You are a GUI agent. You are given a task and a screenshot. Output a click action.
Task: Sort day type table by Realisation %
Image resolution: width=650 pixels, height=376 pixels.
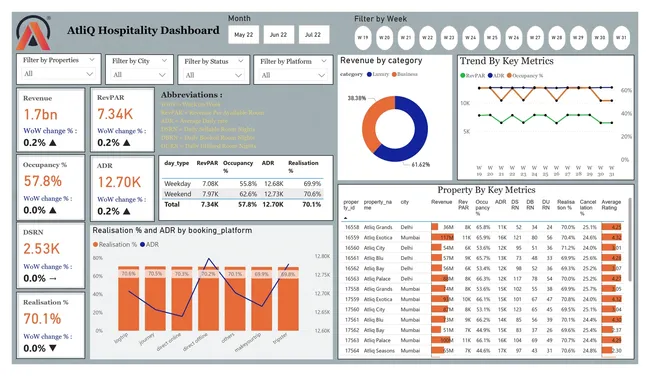[303, 167]
